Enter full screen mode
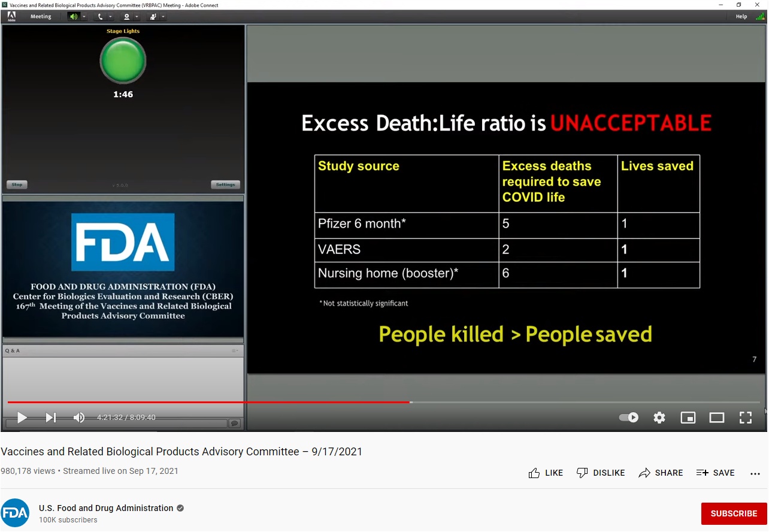Viewport: 769px width, 532px height. click(x=746, y=418)
